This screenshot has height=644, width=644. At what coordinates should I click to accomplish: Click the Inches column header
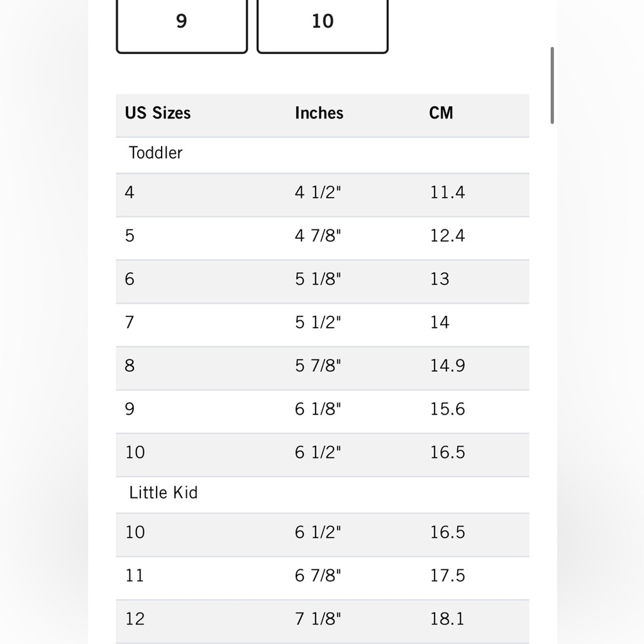[319, 113]
